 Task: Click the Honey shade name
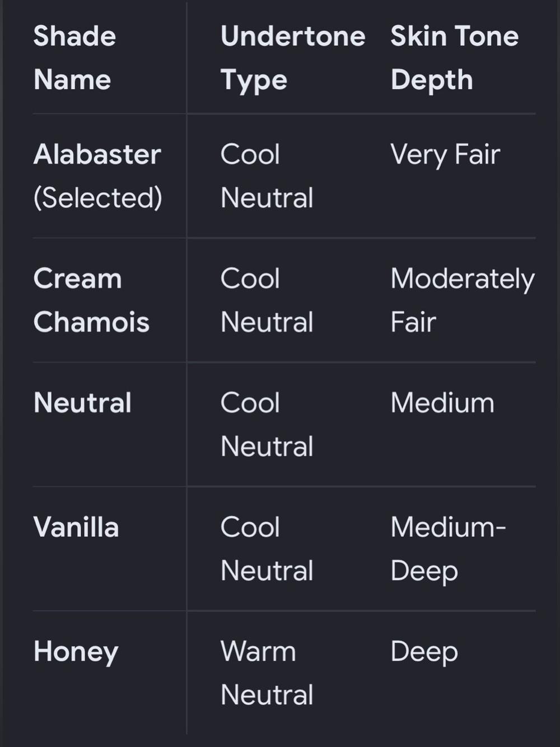pos(76,652)
